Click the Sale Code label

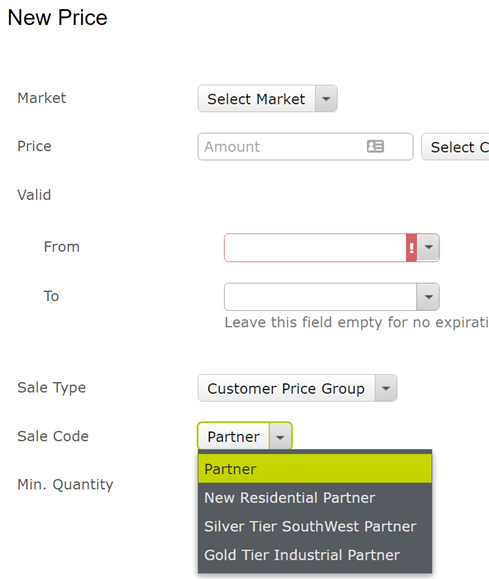click(53, 436)
